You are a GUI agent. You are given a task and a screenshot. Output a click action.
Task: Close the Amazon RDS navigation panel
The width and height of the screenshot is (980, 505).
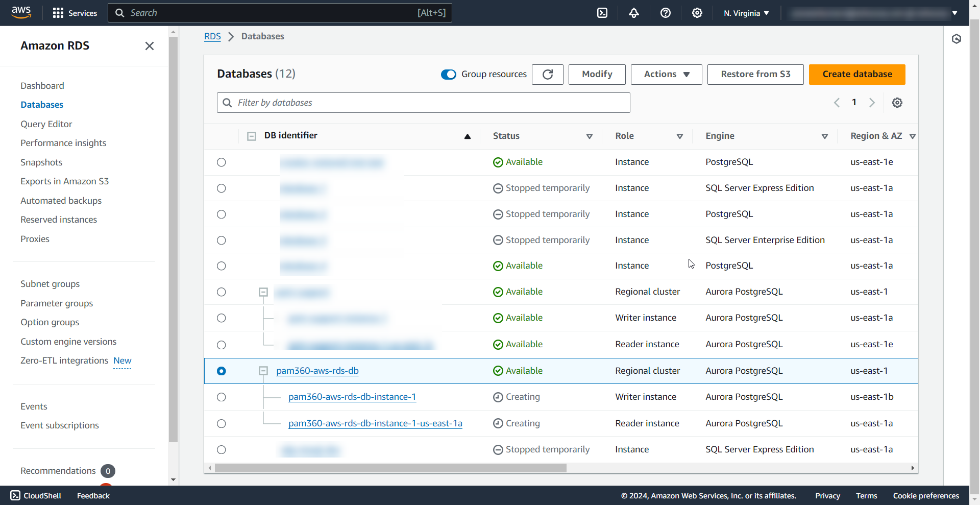(150, 46)
